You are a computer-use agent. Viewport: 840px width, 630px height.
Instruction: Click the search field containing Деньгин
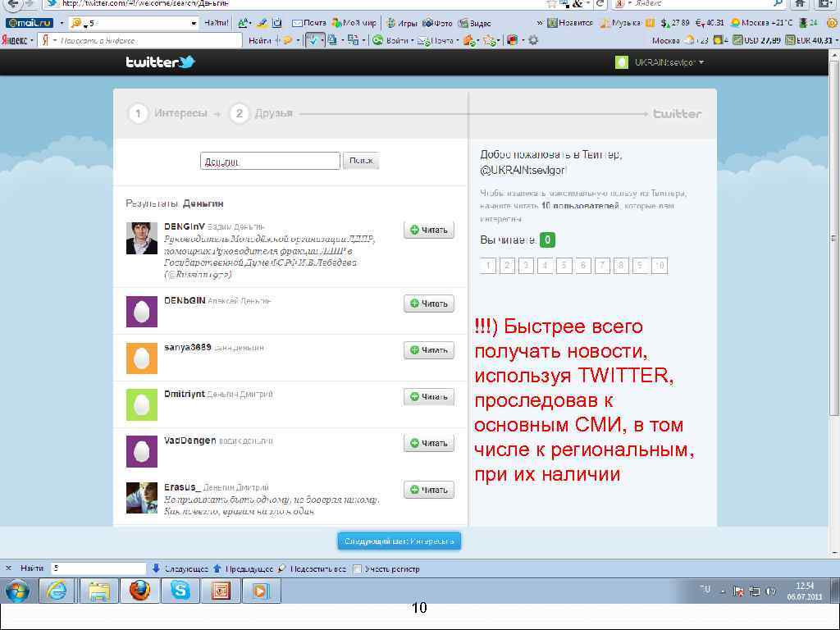pyautogui.click(x=270, y=161)
